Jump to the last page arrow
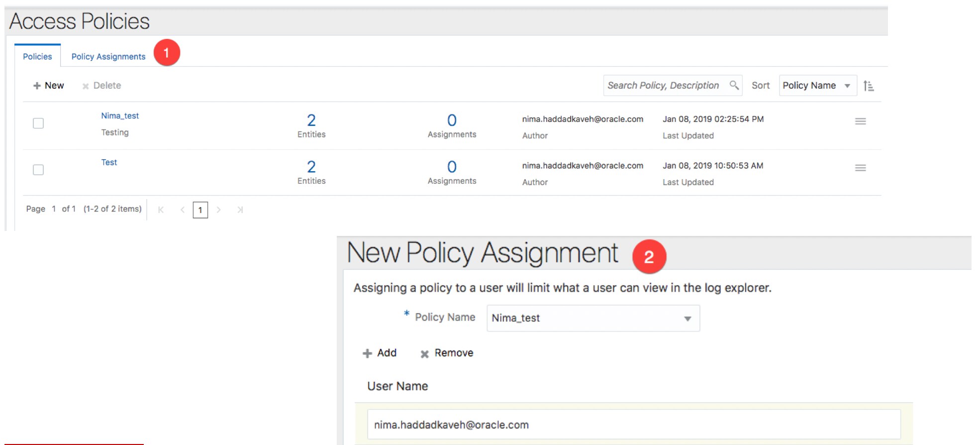The width and height of the screenshot is (980, 445). coord(240,210)
